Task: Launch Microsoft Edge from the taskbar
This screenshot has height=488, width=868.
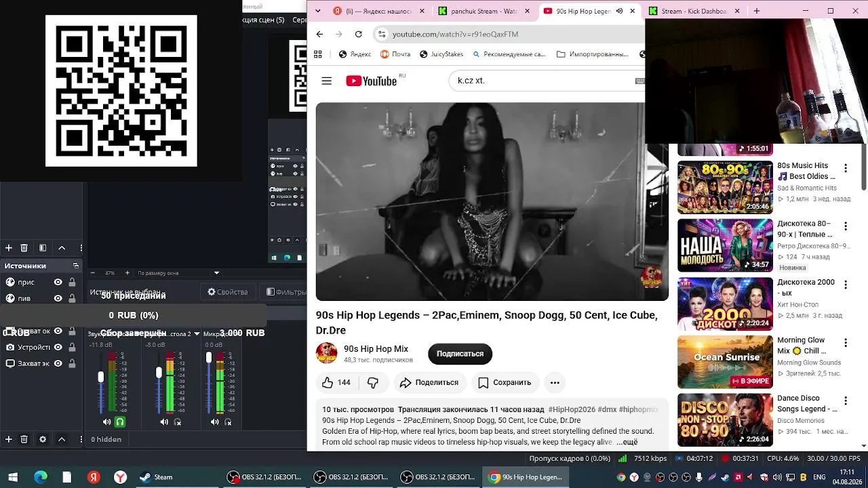Action: (41, 477)
